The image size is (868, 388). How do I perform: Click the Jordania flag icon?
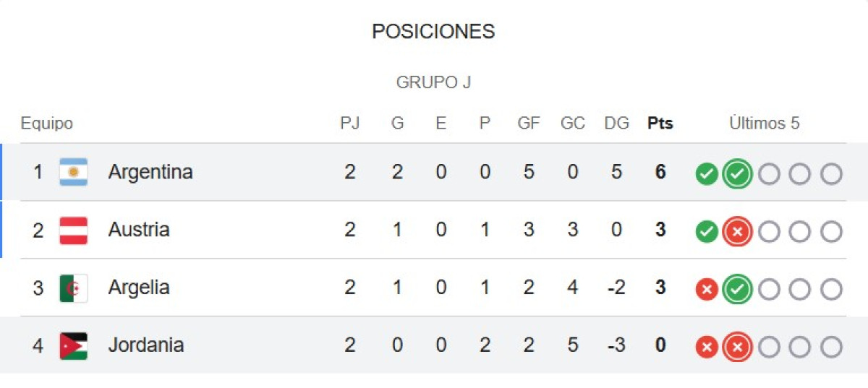pos(73,345)
